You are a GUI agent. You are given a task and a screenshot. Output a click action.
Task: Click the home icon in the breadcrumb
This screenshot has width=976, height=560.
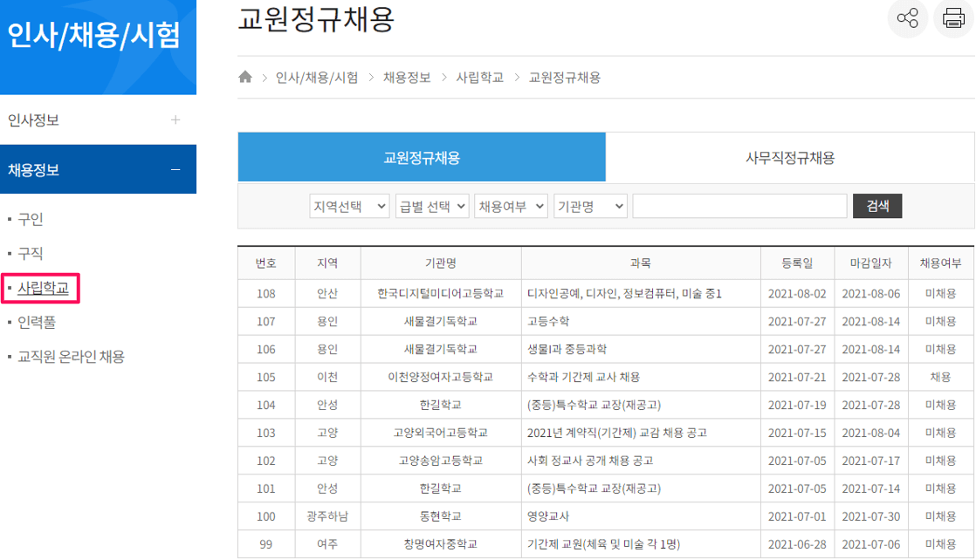point(244,77)
